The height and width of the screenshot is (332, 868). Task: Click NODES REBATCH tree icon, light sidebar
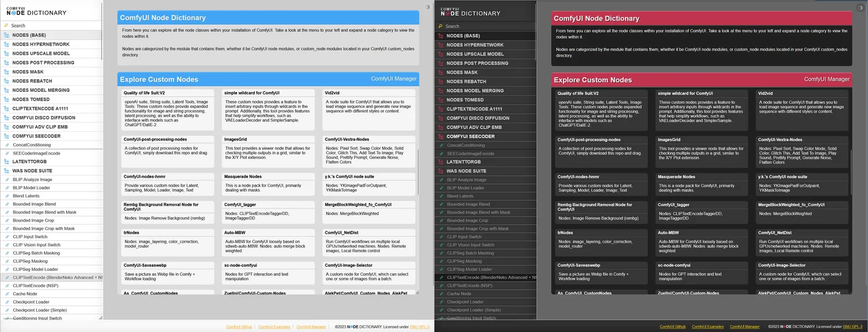click(x=6, y=81)
